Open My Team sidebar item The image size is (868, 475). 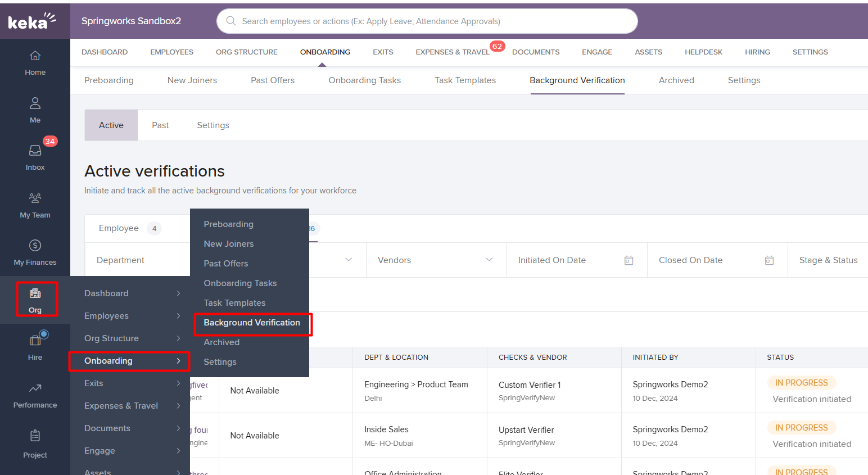point(35,205)
